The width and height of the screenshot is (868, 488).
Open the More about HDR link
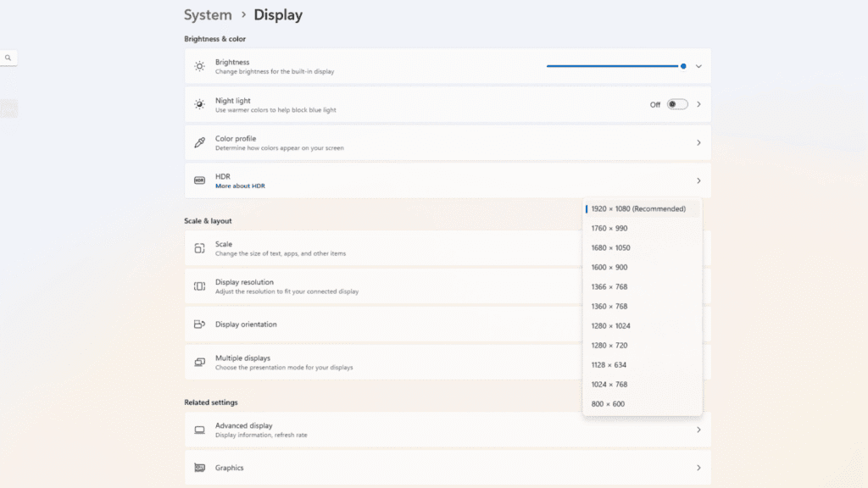click(x=240, y=186)
